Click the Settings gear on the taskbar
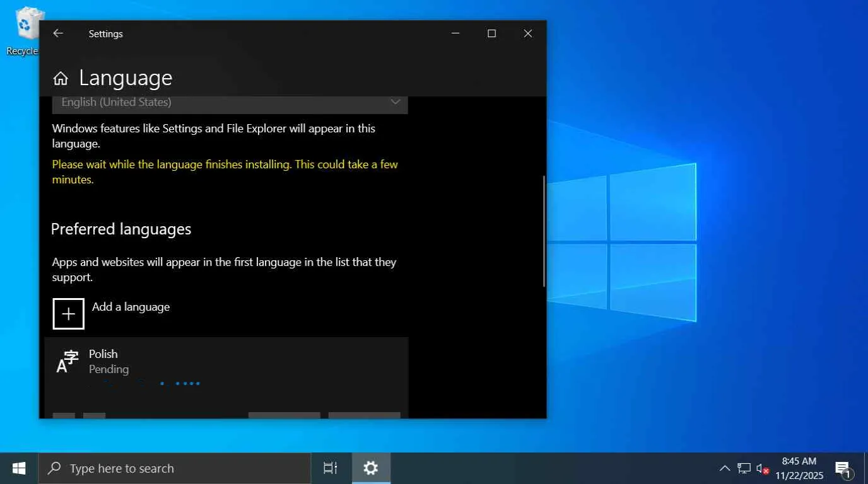This screenshot has width=868, height=484. point(371,468)
